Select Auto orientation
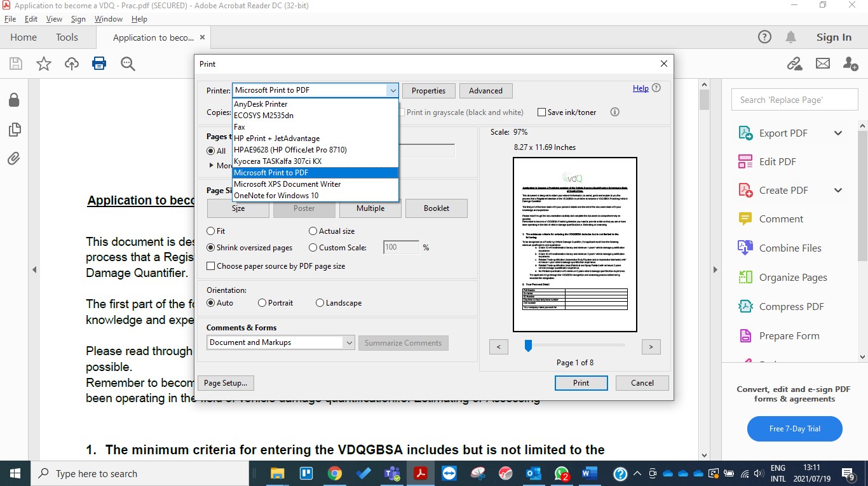The height and width of the screenshot is (486, 868). click(x=211, y=303)
